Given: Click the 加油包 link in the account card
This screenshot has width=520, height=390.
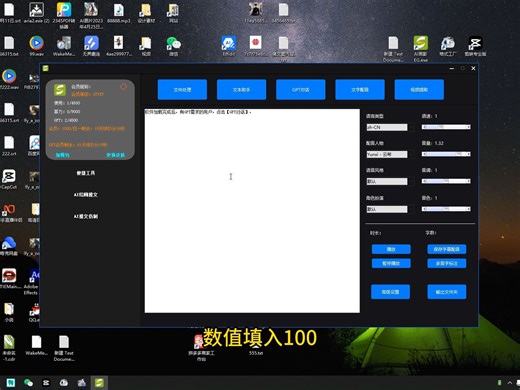Looking at the screenshot, I should pyautogui.click(x=62, y=155).
